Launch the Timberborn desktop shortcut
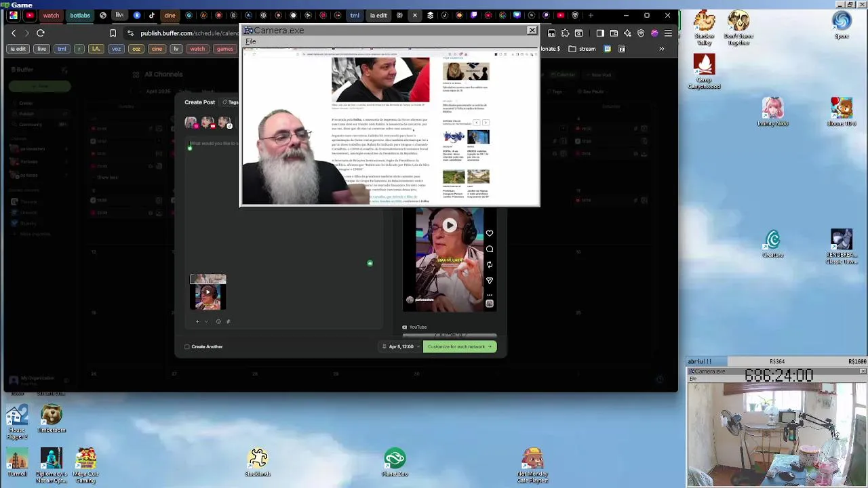 (52, 419)
